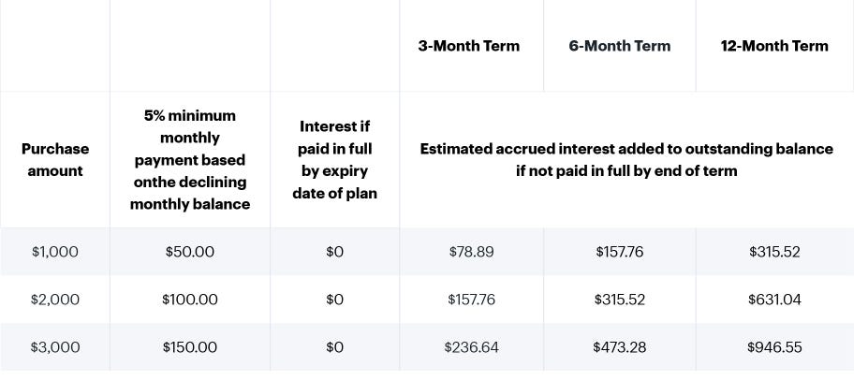
Task: Click the $78.89 three-month interest value
Action: tap(471, 252)
